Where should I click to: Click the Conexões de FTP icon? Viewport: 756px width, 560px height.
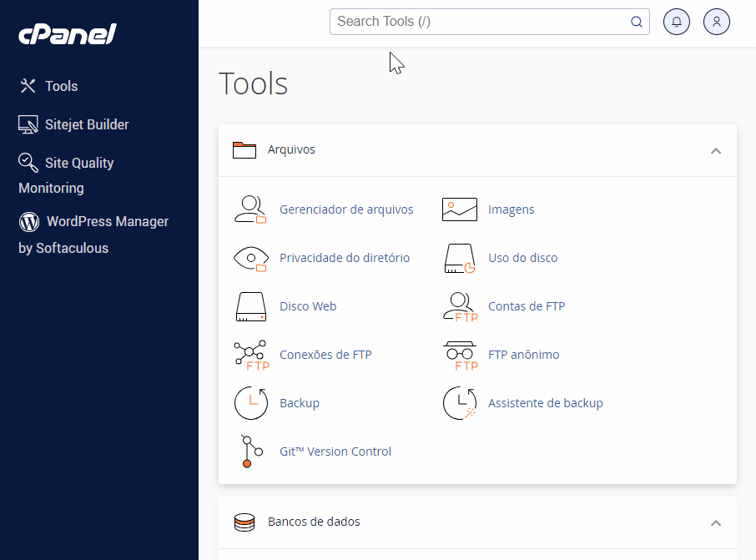point(251,355)
